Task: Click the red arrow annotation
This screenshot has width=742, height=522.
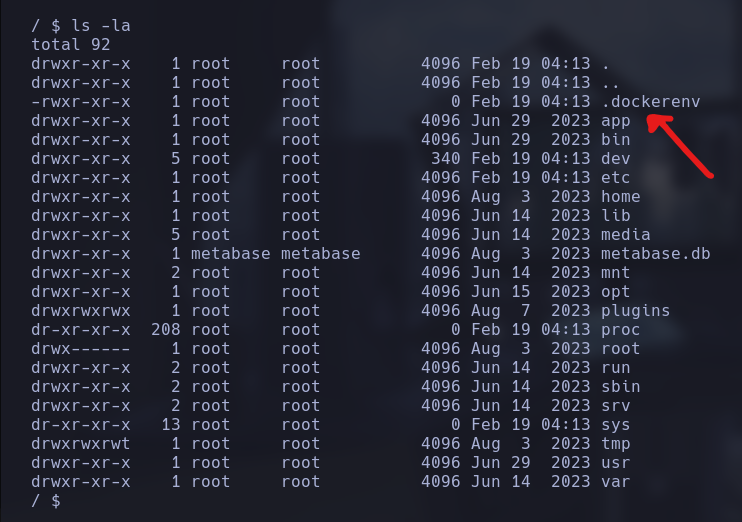Action: 680,146
